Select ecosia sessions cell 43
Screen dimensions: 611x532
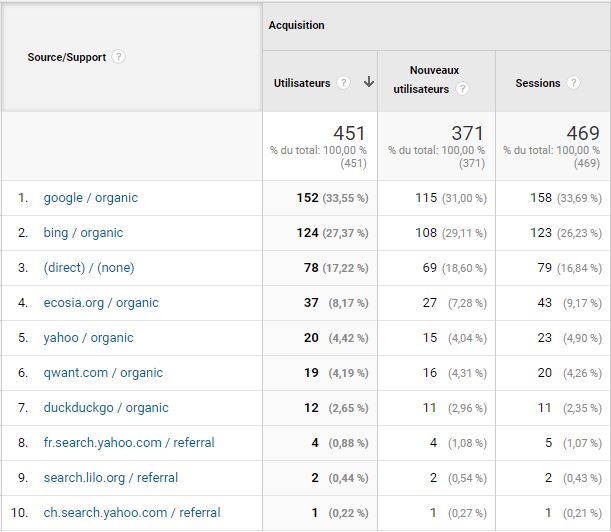545,303
